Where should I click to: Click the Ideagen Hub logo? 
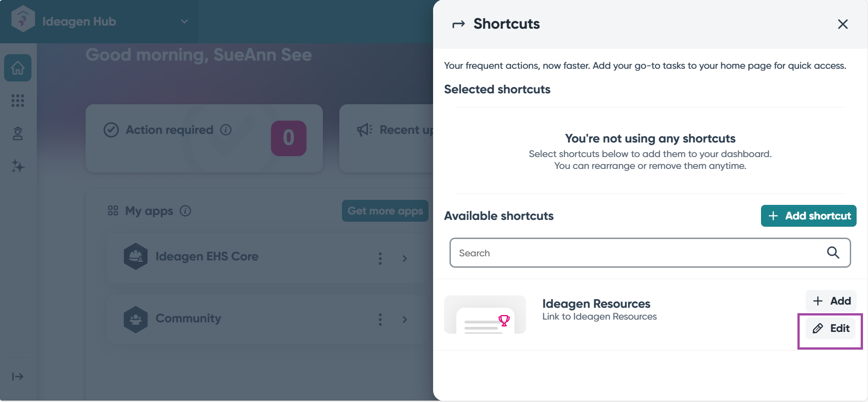pyautogui.click(x=23, y=20)
